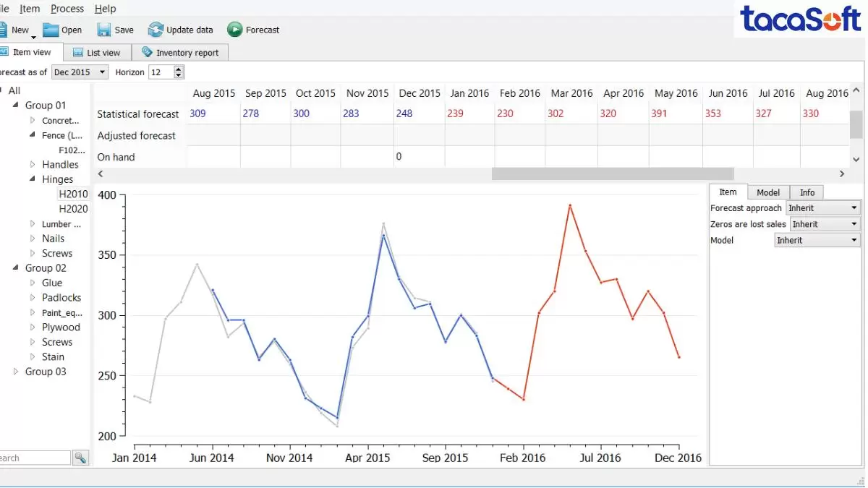
Task: Expand the Group 03 tree node
Action: coord(17,372)
